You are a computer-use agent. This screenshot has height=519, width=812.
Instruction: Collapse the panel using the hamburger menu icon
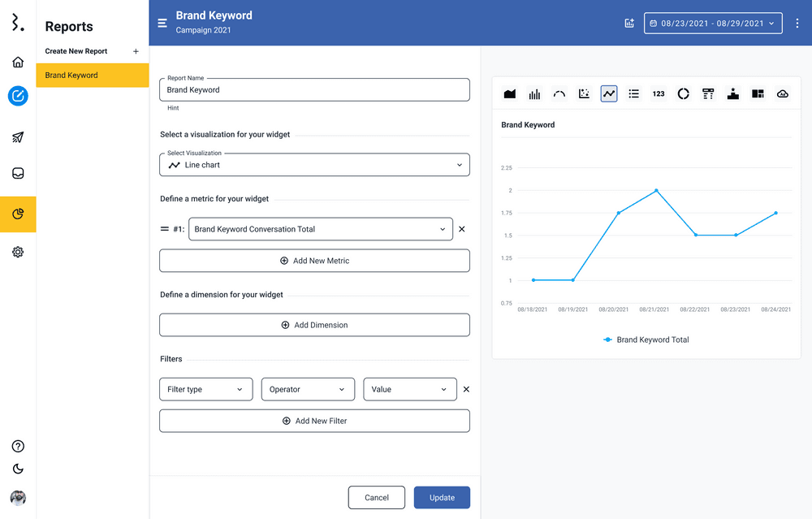(x=162, y=23)
